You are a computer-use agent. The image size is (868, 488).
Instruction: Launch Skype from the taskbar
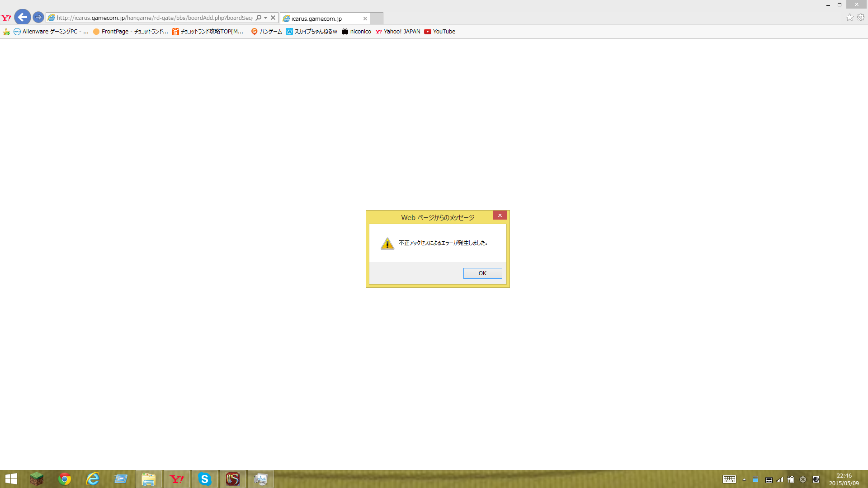tap(205, 479)
